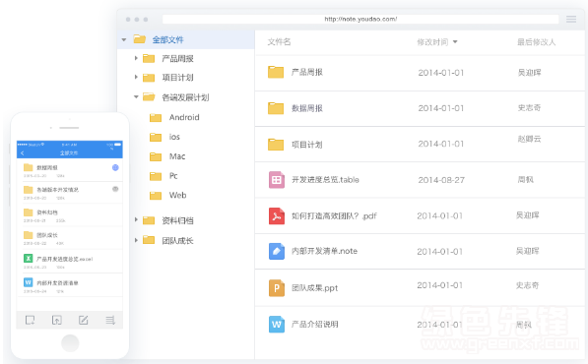Open the browser hamburger menu icon
This screenshot has width=588, height=364.
click(570, 19)
